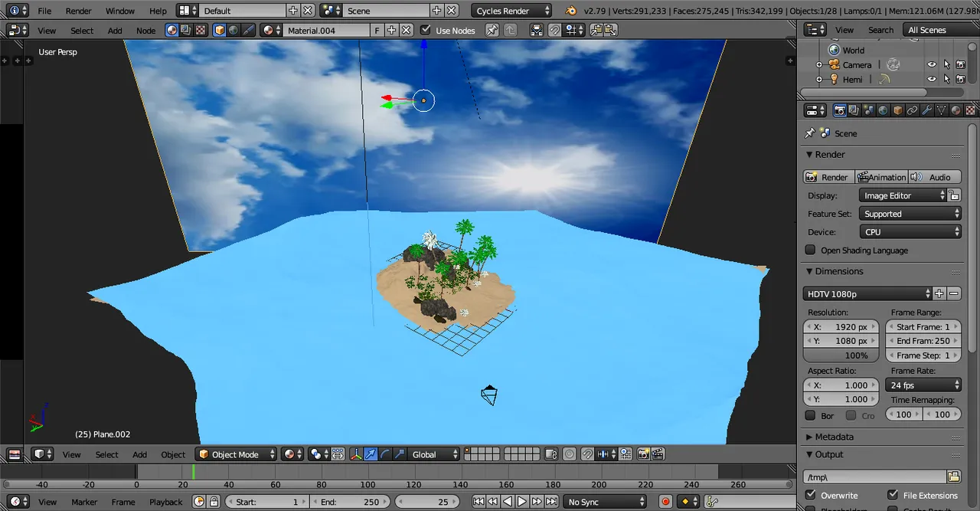Click the Animation render button
The width and height of the screenshot is (980, 511).
881,177
